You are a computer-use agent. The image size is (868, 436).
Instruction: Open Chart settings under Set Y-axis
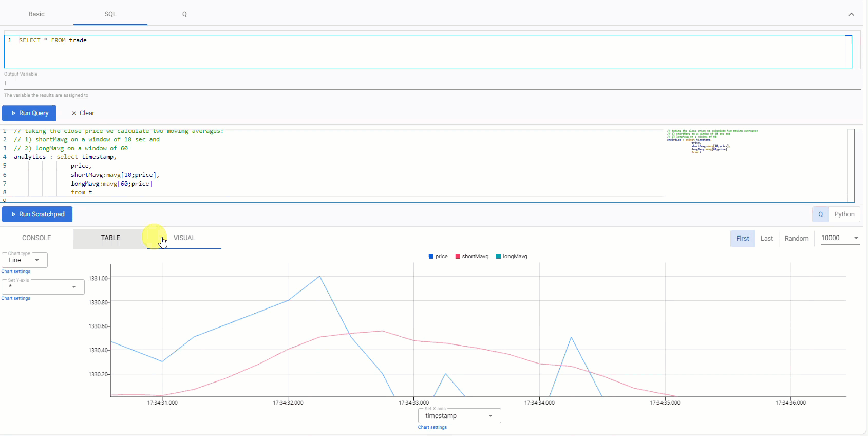pyautogui.click(x=16, y=298)
